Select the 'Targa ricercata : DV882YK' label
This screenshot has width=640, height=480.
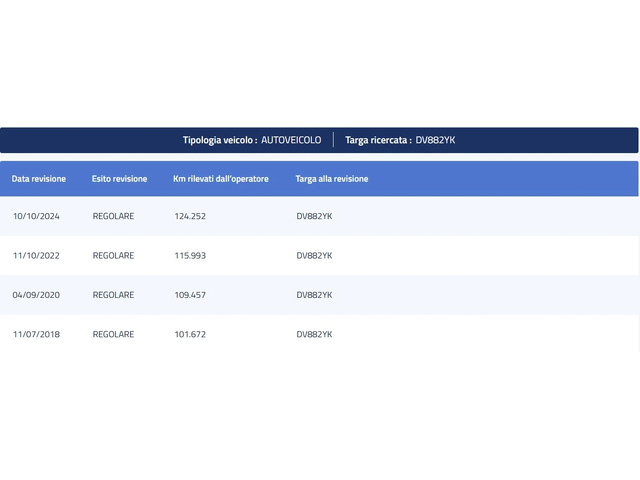pyautogui.click(x=400, y=140)
